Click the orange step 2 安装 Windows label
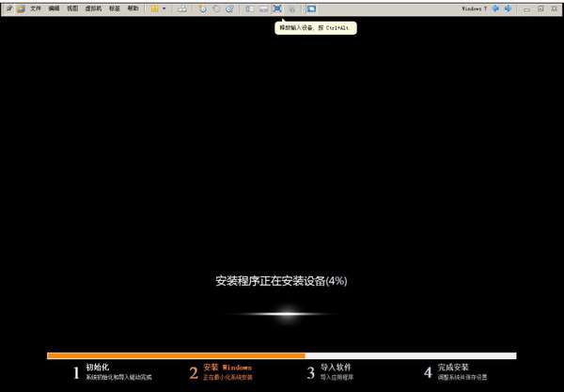564x392 pixels. 227,368
